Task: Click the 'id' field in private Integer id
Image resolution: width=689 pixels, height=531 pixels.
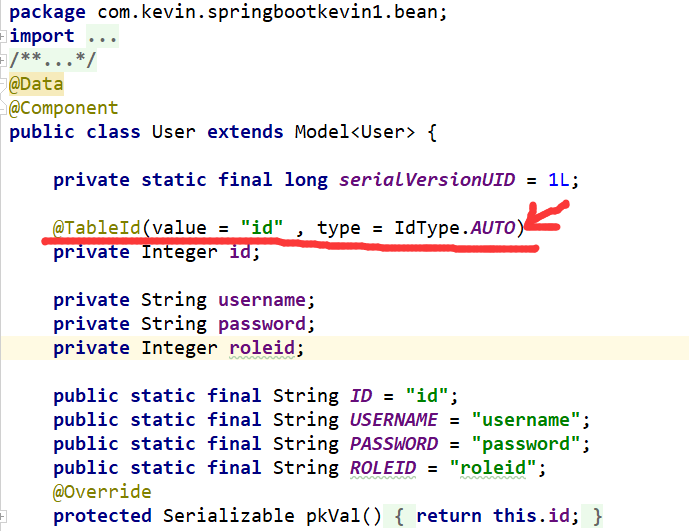Action: pos(240,252)
